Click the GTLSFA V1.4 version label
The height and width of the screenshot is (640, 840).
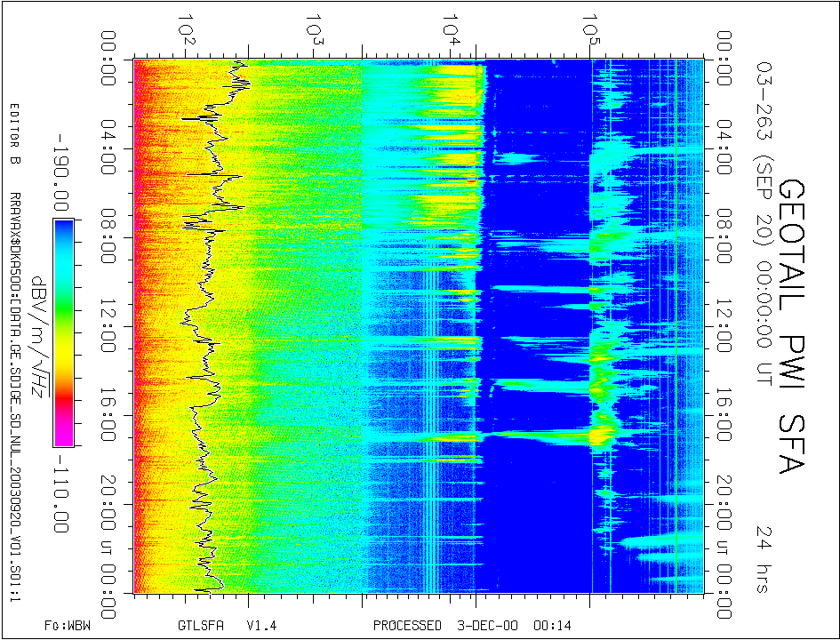point(228,626)
